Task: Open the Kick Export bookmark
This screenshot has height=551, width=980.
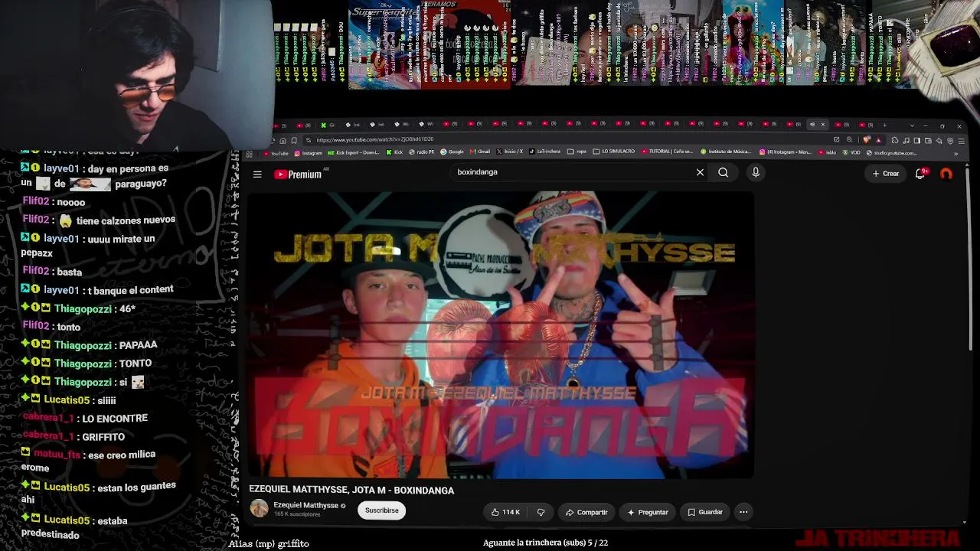Action: tap(353, 152)
